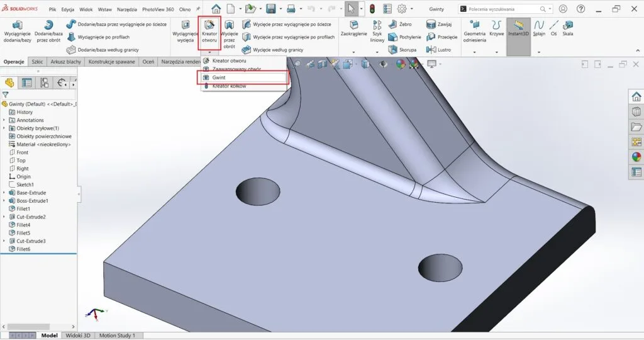644x340 pixels.
Task: Open the Kreator otworu hole wizard tool
Action: pos(209,31)
